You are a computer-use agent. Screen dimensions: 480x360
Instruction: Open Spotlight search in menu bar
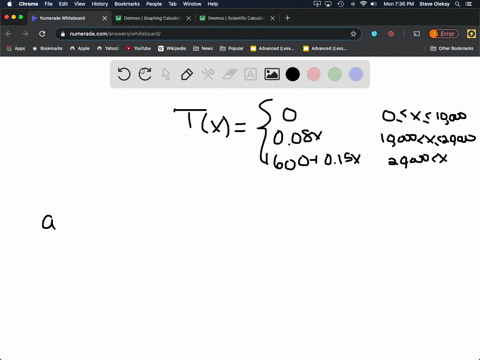(458, 4)
